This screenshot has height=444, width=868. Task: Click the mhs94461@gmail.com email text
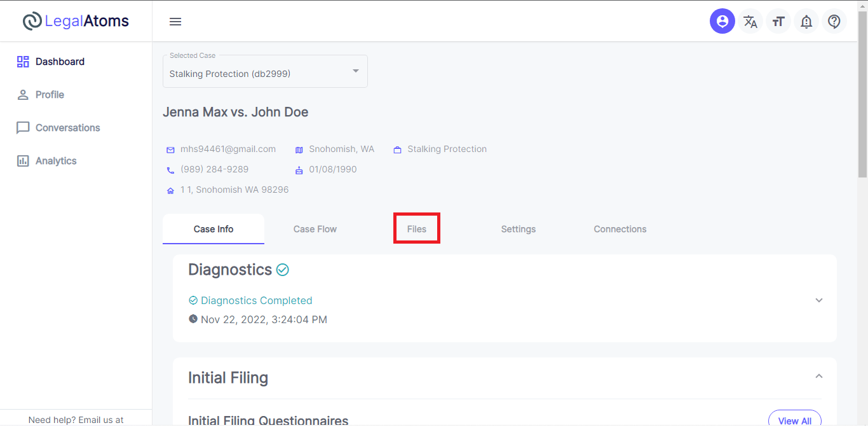[228, 149]
